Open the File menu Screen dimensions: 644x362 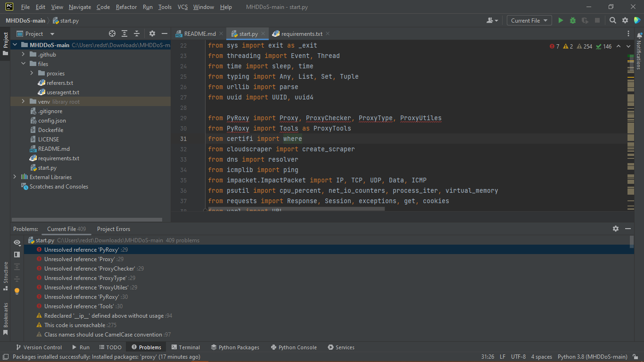pos(25,7)
